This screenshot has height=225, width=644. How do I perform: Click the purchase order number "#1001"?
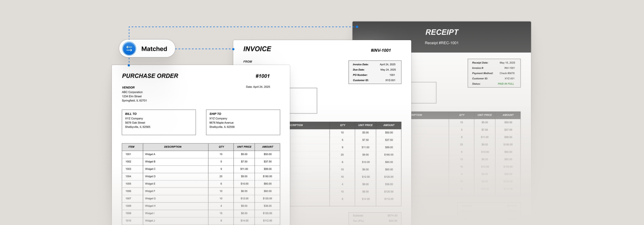tap(262, 76)
